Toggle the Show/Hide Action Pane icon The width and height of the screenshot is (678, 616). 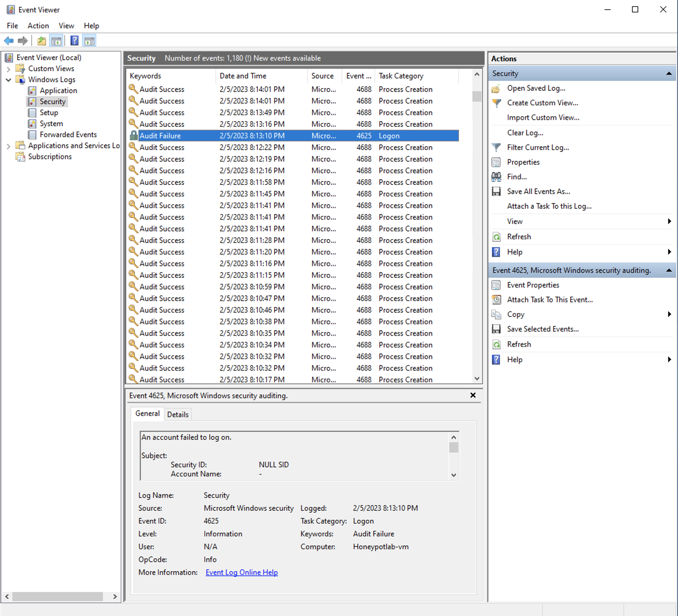pos(89,41)
